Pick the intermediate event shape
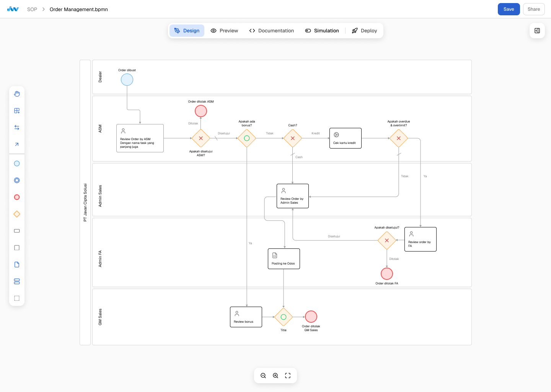This screenshot has height=392, width=551. pyautogui.click(x=16, y=180)
